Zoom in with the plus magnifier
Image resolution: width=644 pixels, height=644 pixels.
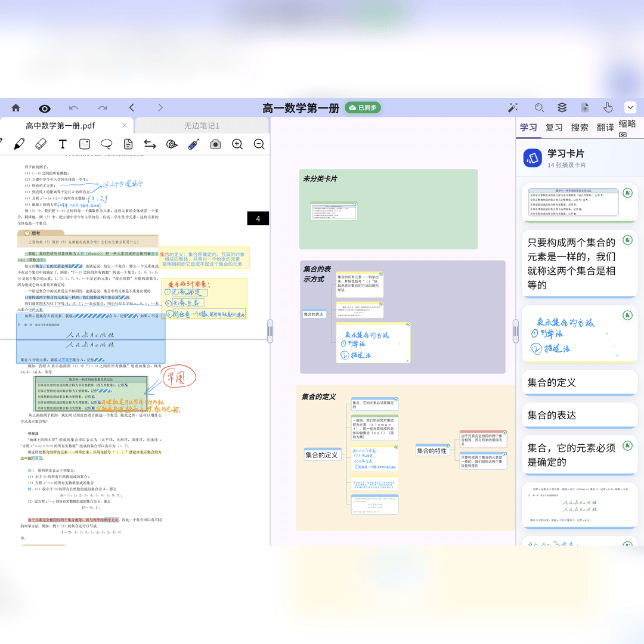237,144
